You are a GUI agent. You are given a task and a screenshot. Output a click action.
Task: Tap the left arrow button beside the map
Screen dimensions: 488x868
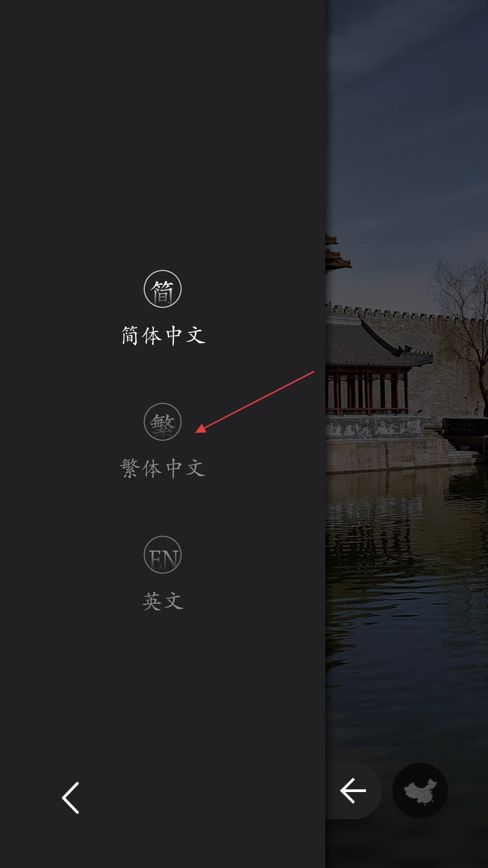point(353,791)
